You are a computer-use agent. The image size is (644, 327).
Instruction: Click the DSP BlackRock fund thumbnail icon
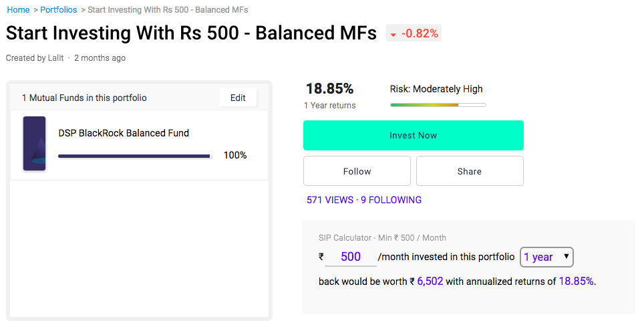(x=34, y=143)
